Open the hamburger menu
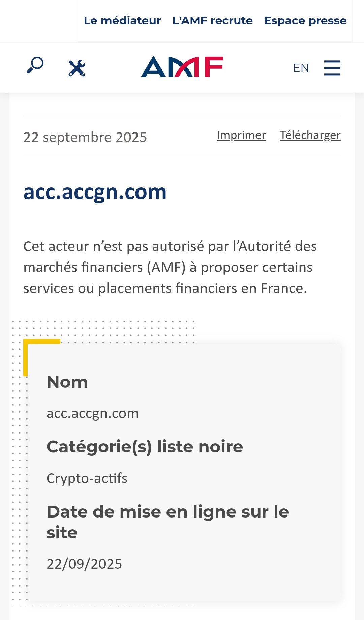364x620 pixels. coord(332,68)
